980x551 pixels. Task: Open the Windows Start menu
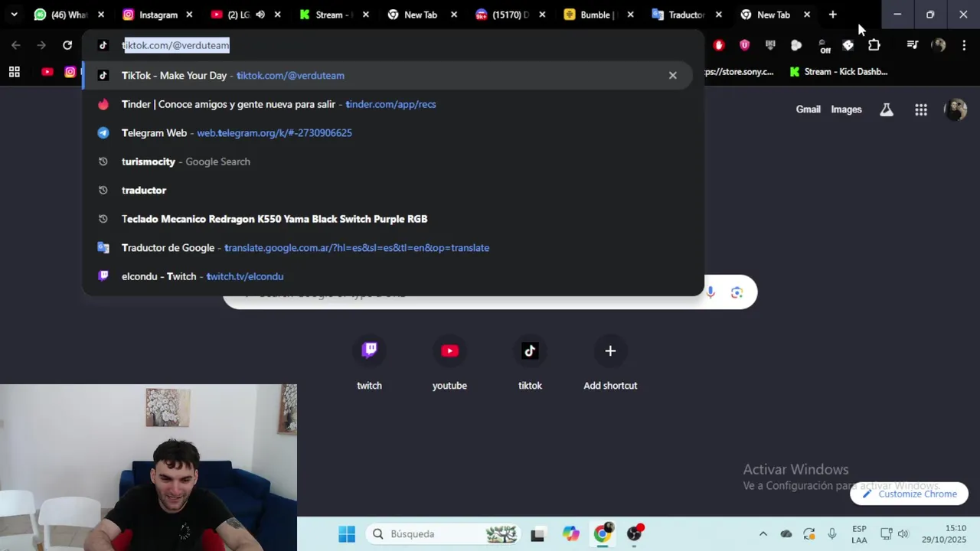347,534
